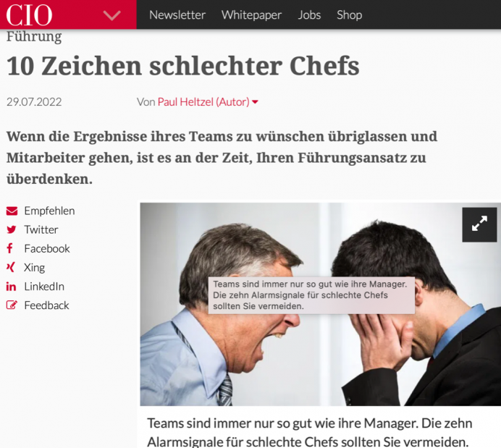Open the Shop page
The width and height of the screenshot is (501, 448).
tap(349, 15)
